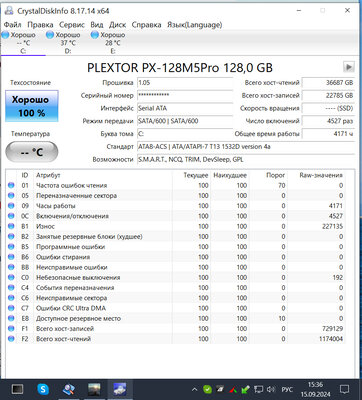The width and height of the screenshot is (362, 400).
Task: Open the Вид menu
Action: pos(97,25)
